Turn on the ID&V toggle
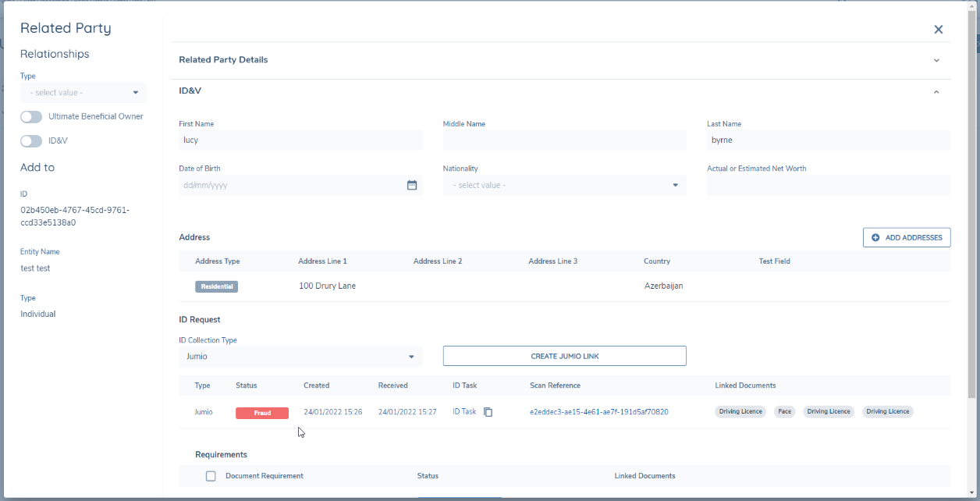The height and width of the screenshot is (501, 980). (x=30, y=140)
